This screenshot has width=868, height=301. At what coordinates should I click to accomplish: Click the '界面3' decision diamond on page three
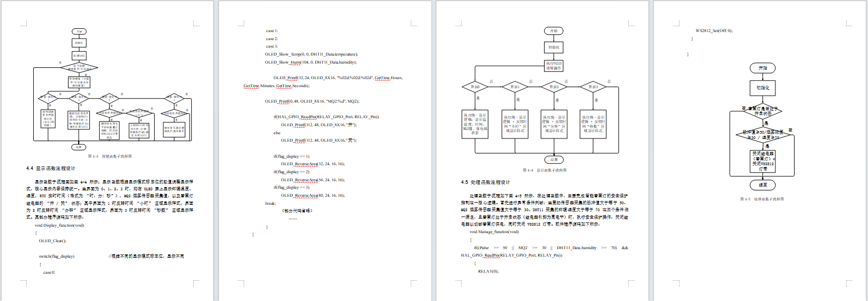(593, 87)
